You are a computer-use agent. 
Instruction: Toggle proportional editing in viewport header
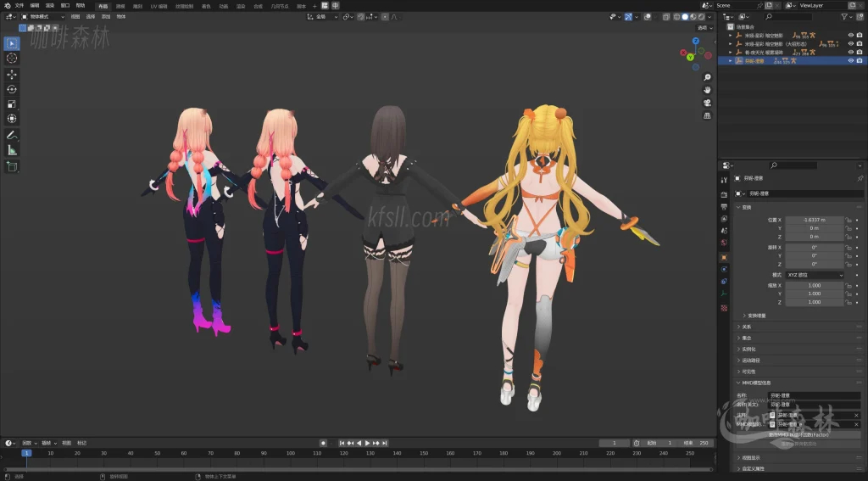click(x=385, y=17)
